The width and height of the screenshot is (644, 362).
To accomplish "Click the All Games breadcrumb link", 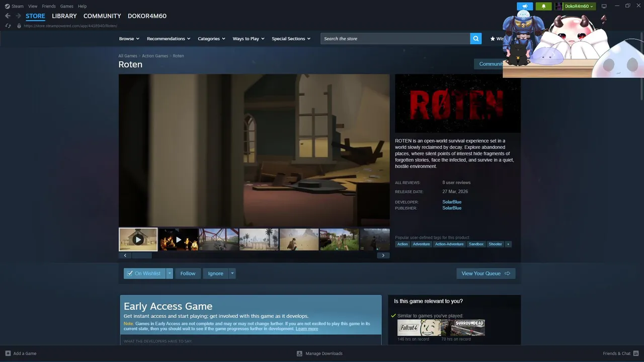I will click(x=128, y=56).
